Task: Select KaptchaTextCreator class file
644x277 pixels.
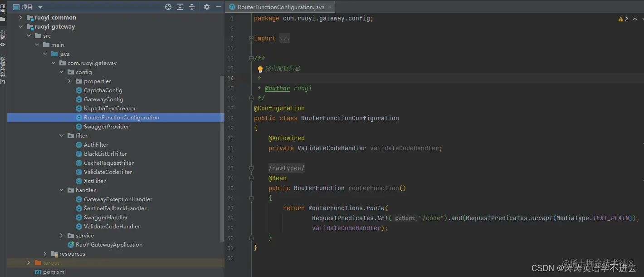Action: pos(110,109)
